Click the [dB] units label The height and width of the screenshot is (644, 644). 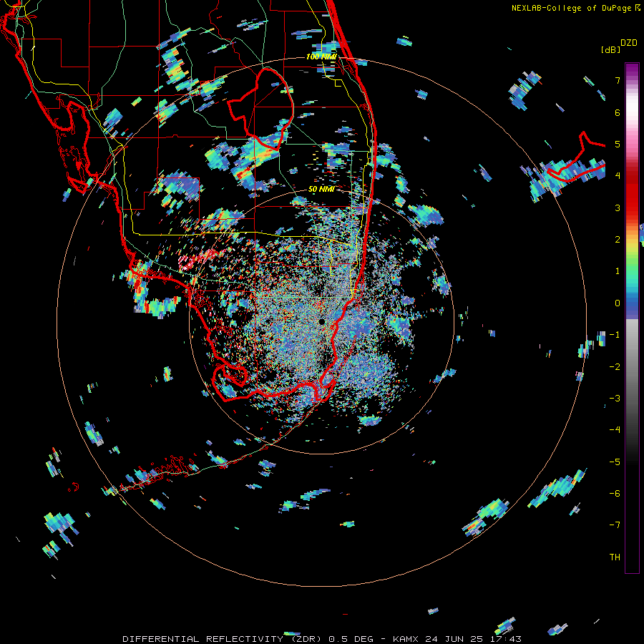point(610,49)
